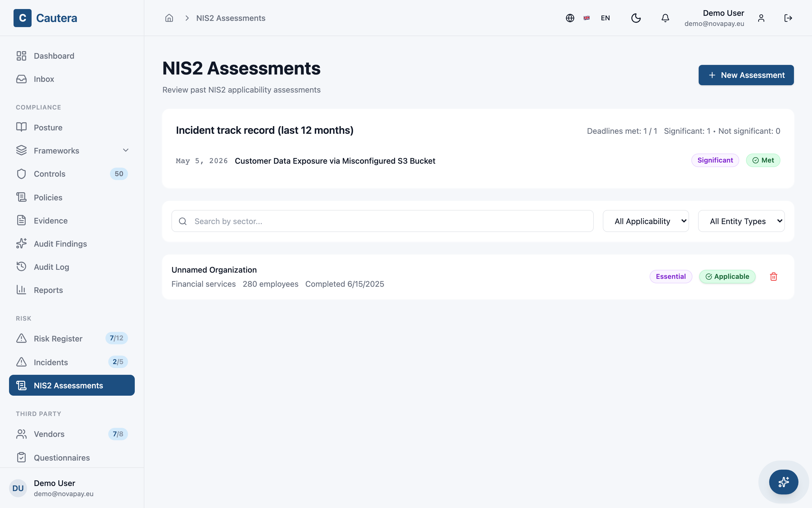Screen dimensions: 812x508
Task: Click Completed 6/15/2025 text
Action: (345, 284)
